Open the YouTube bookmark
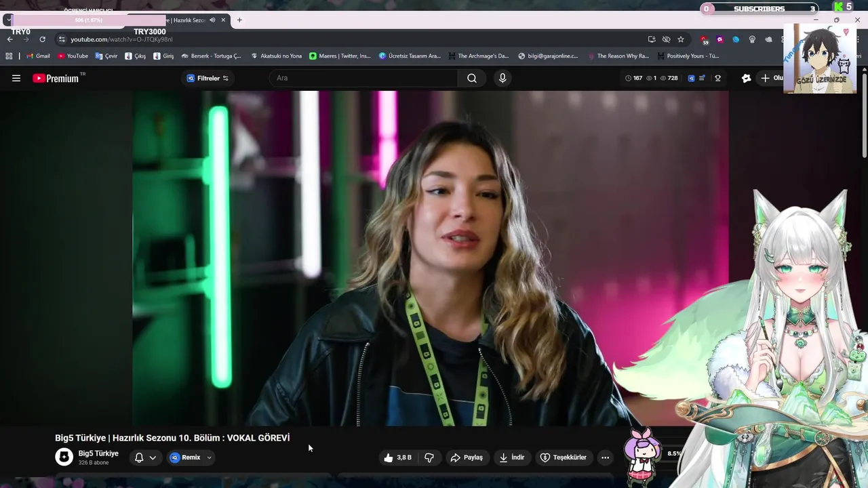 pyautogui.click(x=73, y=56)
